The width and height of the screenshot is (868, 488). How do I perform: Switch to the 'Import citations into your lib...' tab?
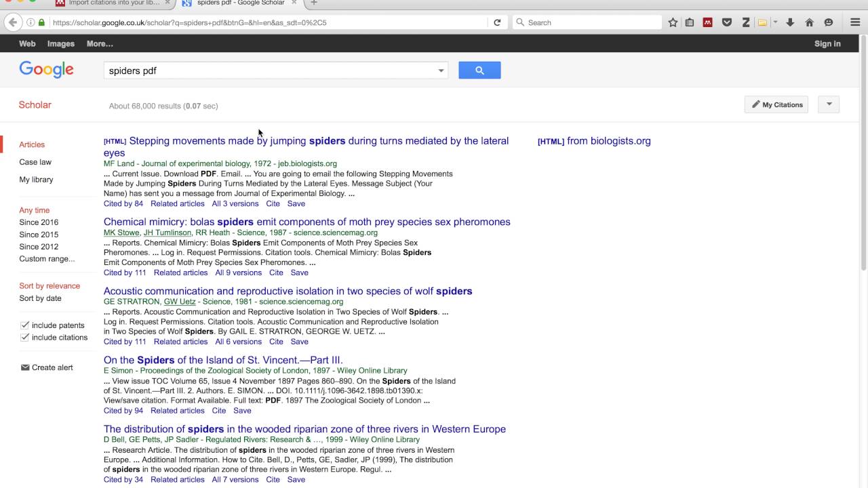[x=113, y=3]
